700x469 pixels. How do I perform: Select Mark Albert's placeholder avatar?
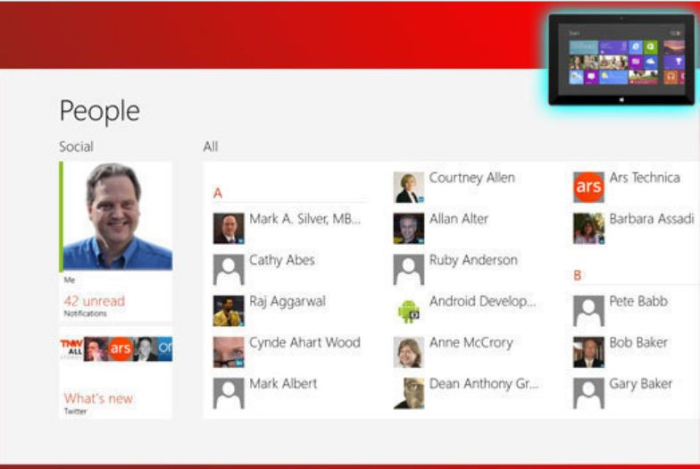click(229, 393)
